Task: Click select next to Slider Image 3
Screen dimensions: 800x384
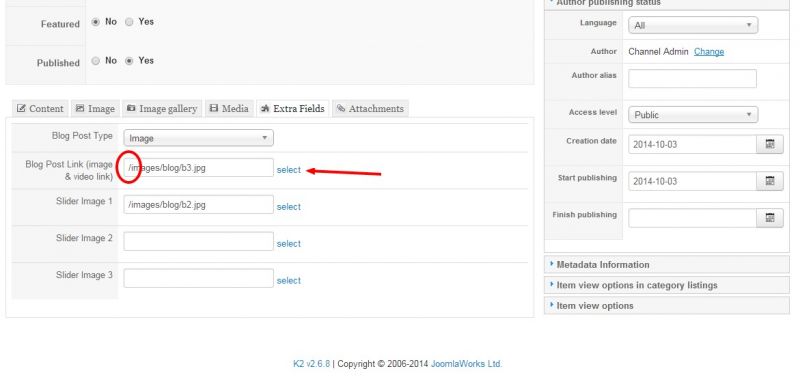Action: pos(289,280)
